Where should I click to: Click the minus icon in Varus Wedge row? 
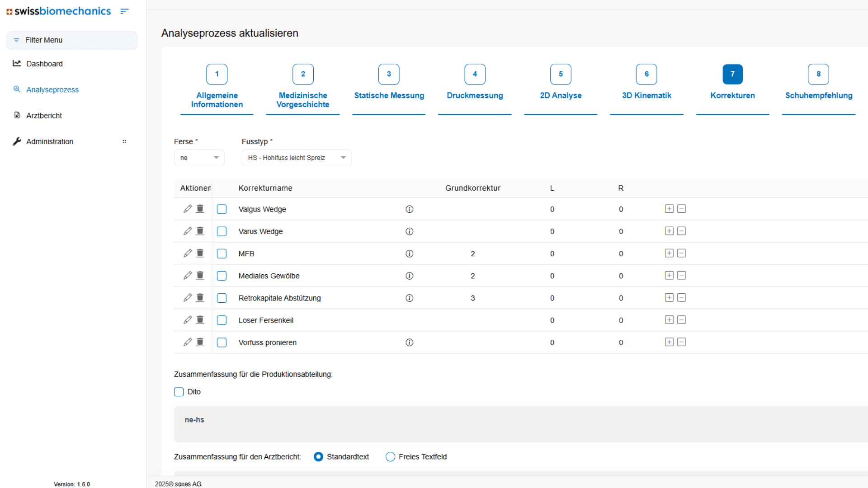coord(682,231)
